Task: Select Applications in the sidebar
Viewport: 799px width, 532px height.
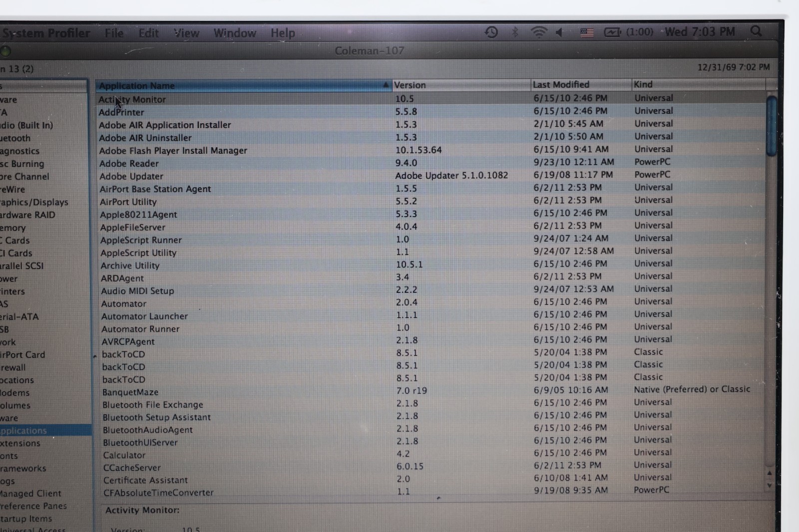Action: click(45, 430)
